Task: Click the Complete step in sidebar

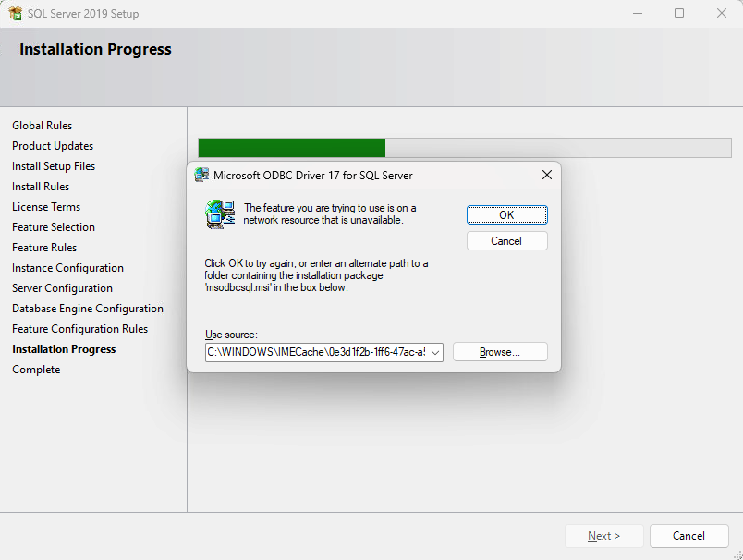Action: [36, 370]
